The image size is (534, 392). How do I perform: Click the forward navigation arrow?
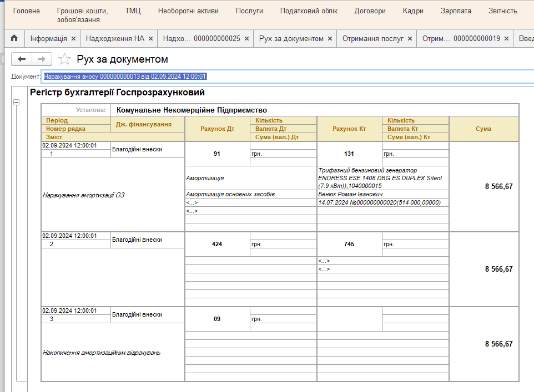coord(41,59)
